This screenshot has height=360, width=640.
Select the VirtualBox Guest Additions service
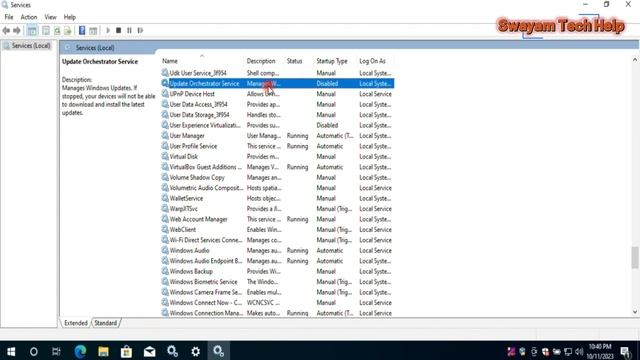(x=277, y=167)
